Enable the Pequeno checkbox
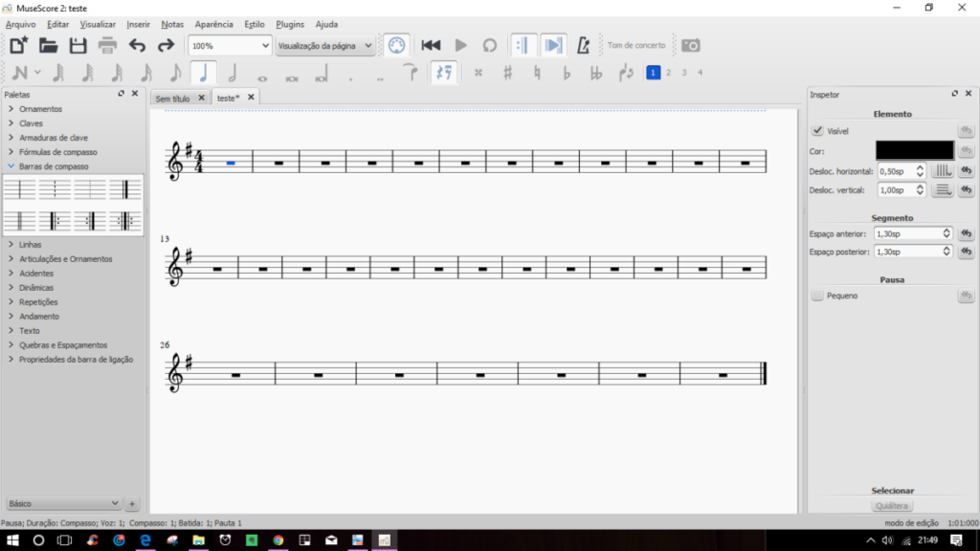This screenshot has width=980, height=551. [817, 297]
